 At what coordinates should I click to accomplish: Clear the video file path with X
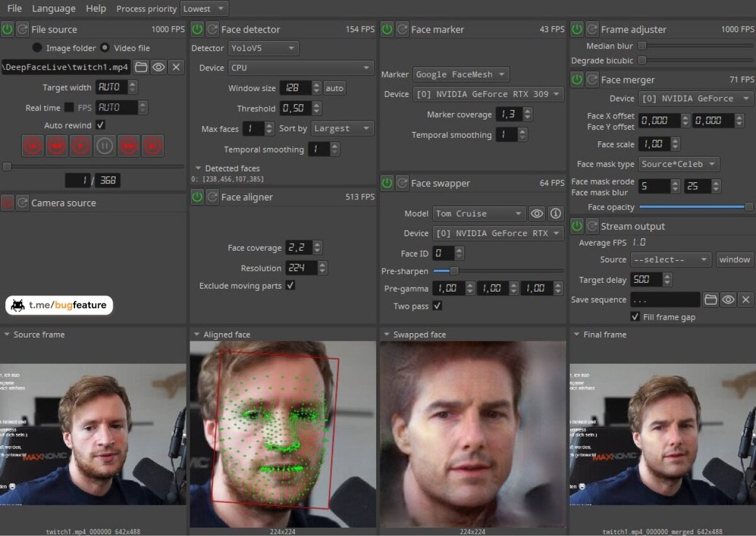point(176,67)
